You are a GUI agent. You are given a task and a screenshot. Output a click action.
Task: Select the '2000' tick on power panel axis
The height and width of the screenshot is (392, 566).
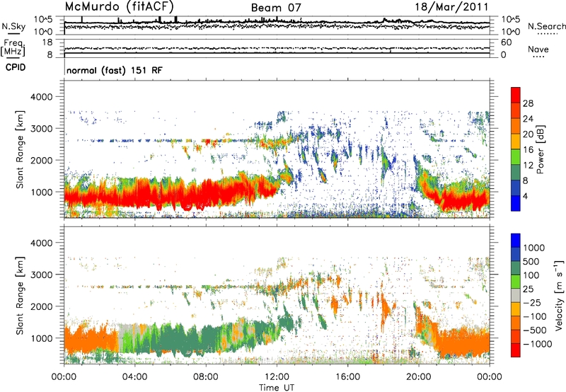pyautogui.click(x=41, y=161)
